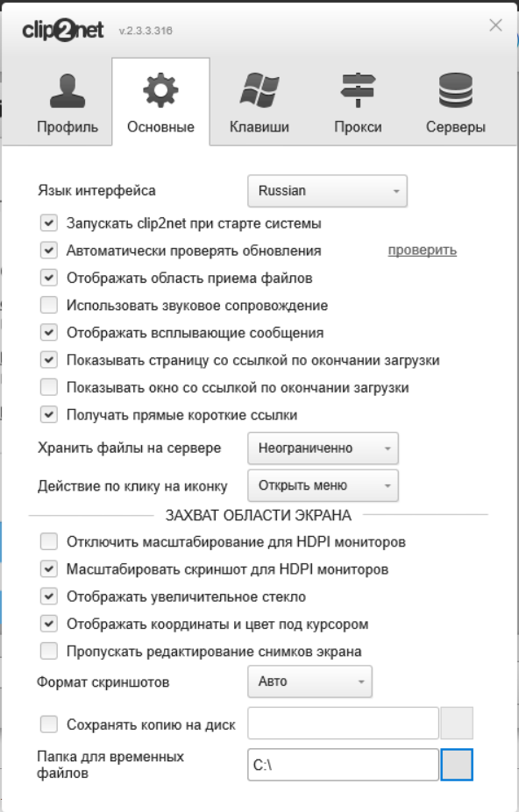Toggle Отображать увеличительное стекло checkbox
519x812 pixels.
pyautogui.click(x=49, y=596)
